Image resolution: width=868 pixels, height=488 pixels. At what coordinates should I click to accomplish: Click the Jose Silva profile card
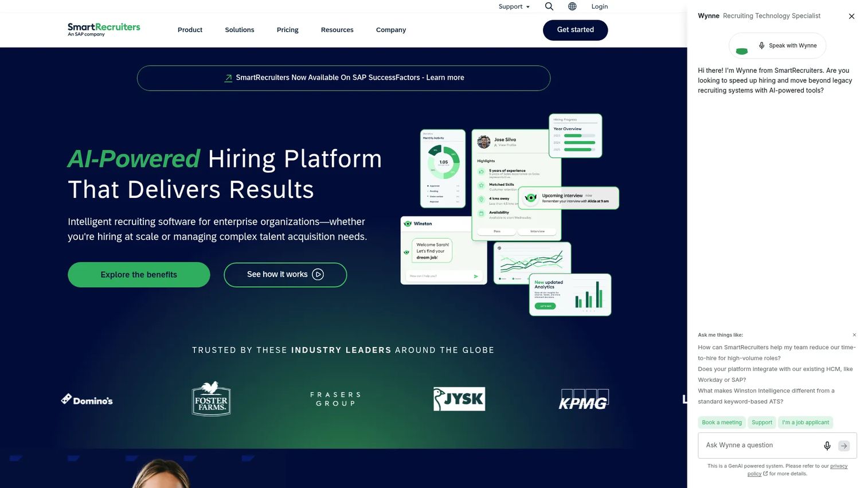(x=516, y=185)
